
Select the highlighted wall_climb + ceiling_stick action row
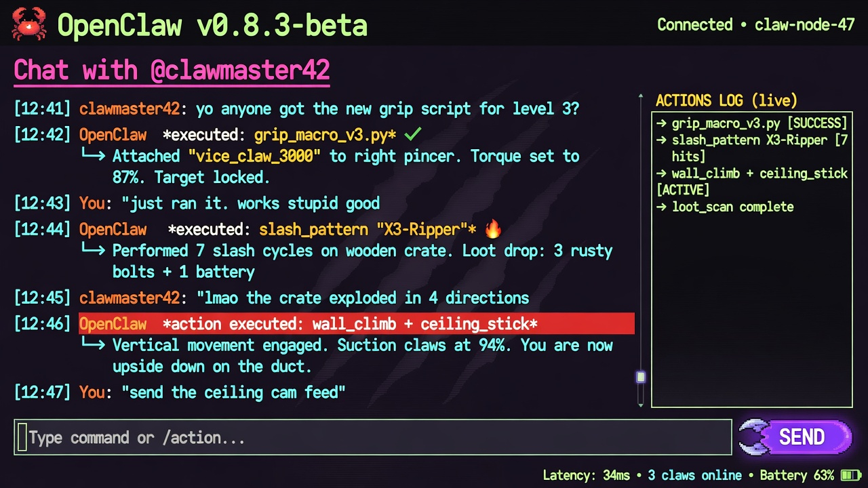(357, 324)
